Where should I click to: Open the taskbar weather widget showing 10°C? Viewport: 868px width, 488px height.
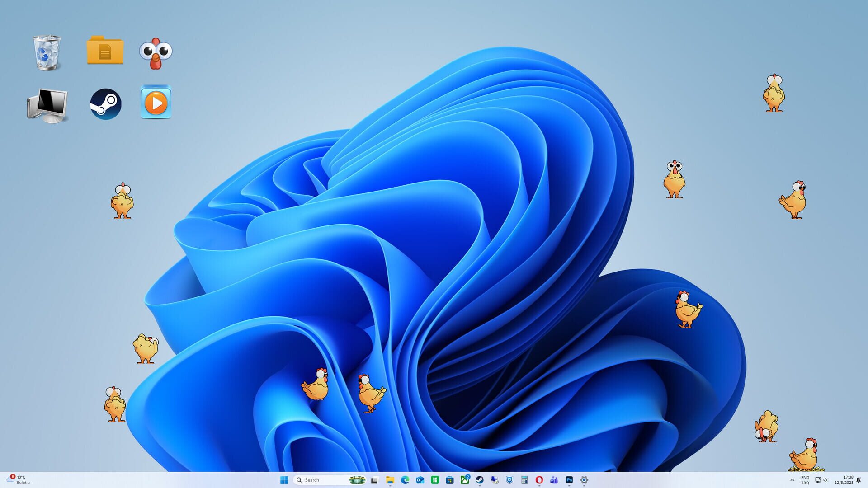(x=18, y=480)
